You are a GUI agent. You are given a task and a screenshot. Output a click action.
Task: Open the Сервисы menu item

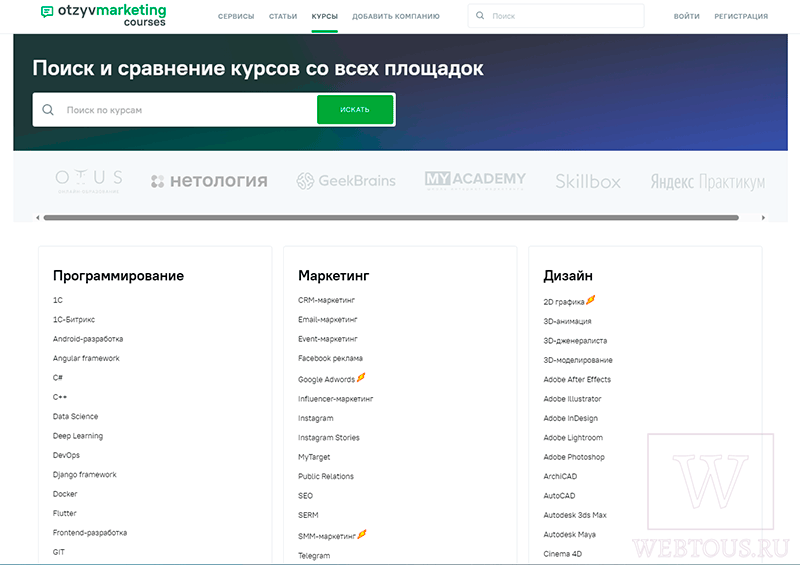[236, 16]
